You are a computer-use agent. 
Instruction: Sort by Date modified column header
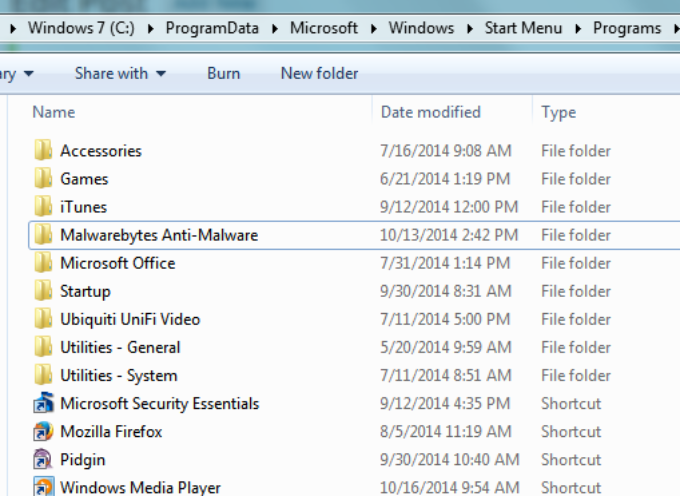point(431,112)
